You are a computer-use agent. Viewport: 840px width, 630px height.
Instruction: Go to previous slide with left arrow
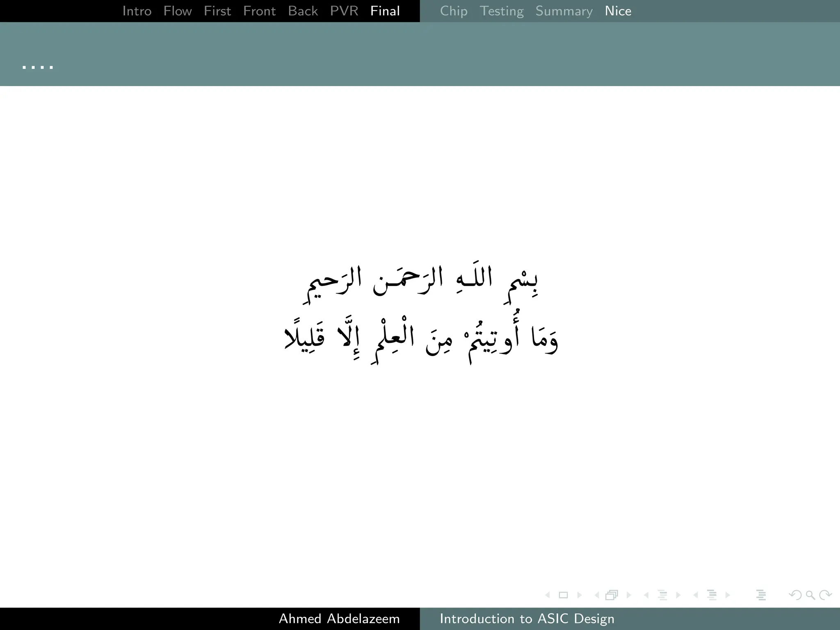click(x=548, y=595)
